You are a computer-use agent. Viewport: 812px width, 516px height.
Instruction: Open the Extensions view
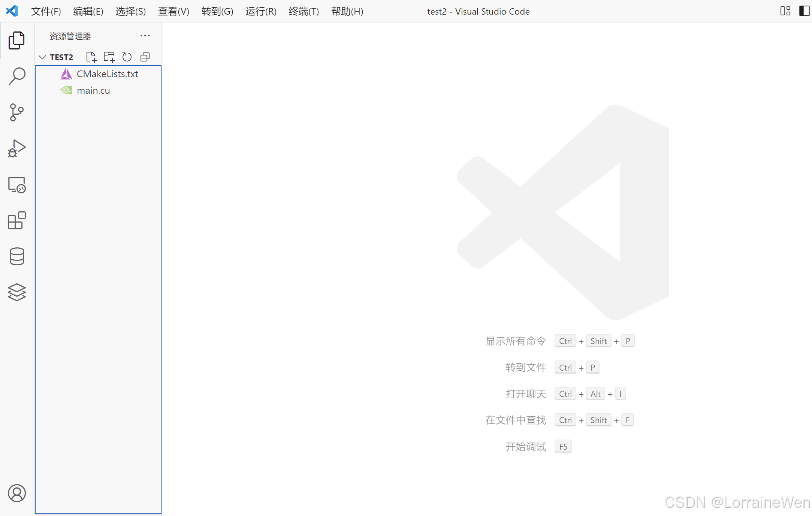pos(17,221)
